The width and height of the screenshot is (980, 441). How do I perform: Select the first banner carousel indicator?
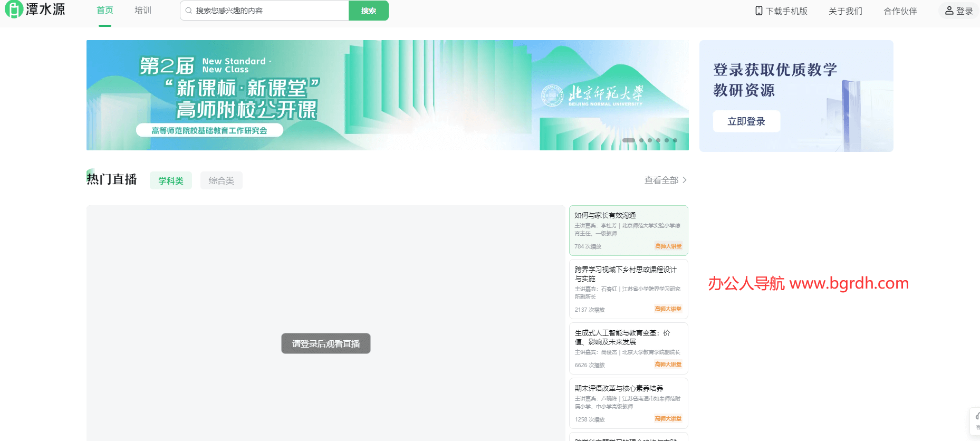point(628,140)
